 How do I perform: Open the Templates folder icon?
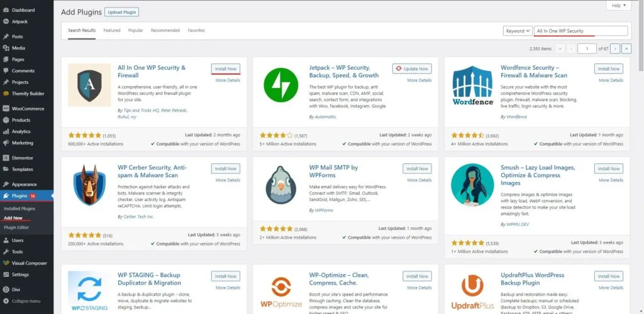point(6,170)
